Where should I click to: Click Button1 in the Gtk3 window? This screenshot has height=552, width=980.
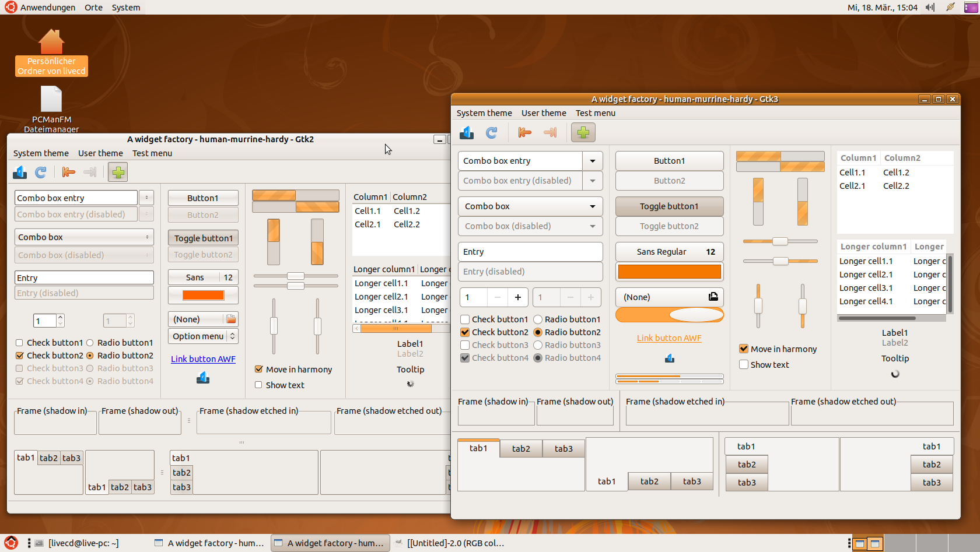670,161
